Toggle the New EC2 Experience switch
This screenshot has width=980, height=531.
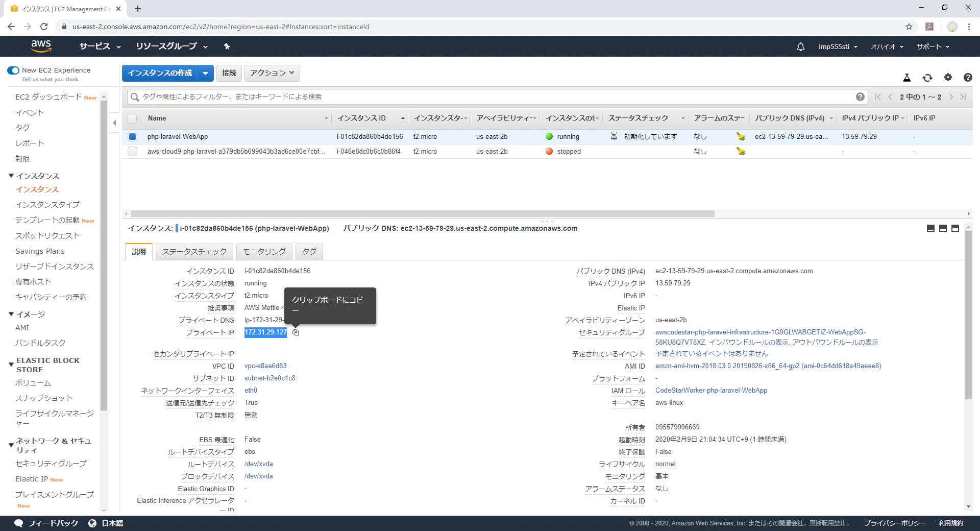(13, 70)
